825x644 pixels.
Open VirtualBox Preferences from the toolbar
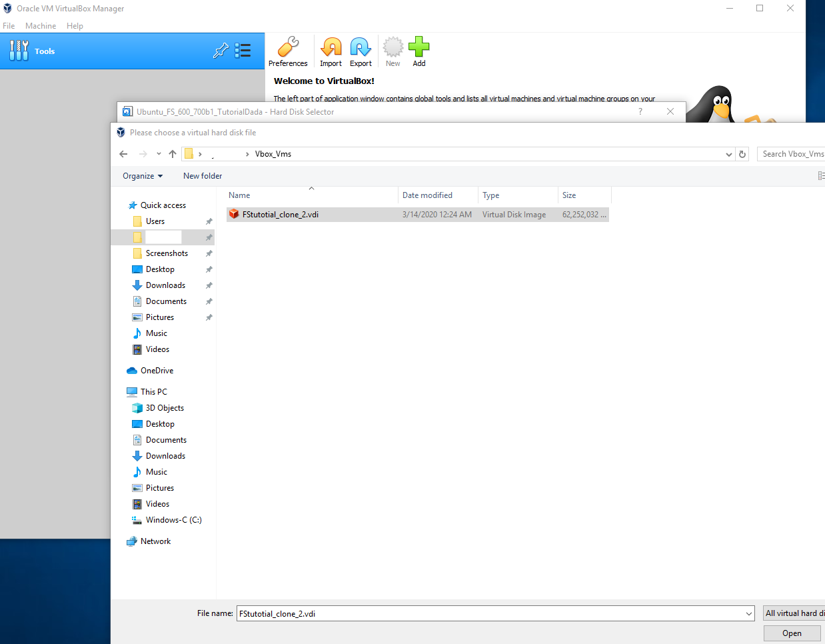click(288, 52)
